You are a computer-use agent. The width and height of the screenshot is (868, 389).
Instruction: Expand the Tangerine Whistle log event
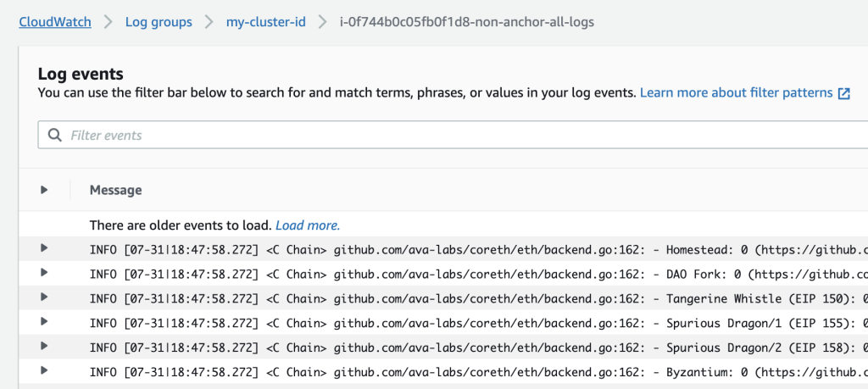click(x=44, y=297)
